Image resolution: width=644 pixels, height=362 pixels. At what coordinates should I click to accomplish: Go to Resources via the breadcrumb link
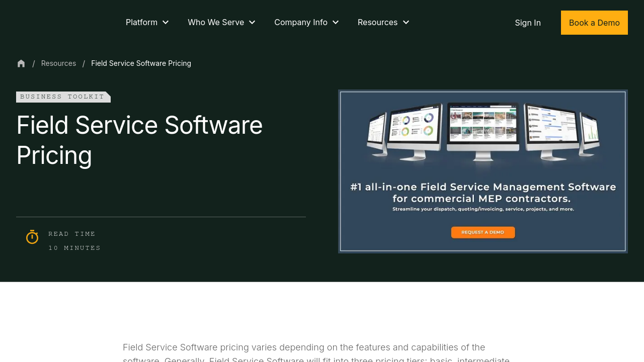[58, 63]
